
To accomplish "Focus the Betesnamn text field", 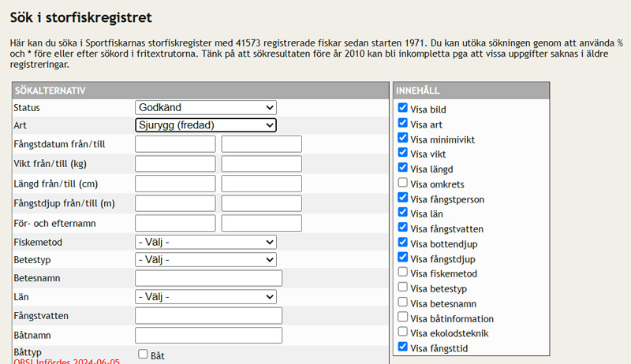I will coord(208,278).
